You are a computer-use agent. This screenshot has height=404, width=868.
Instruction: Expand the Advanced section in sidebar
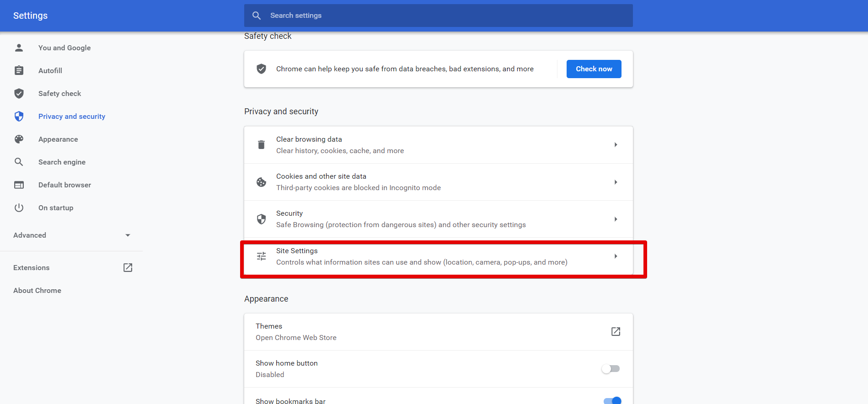[x=128, y=235]
